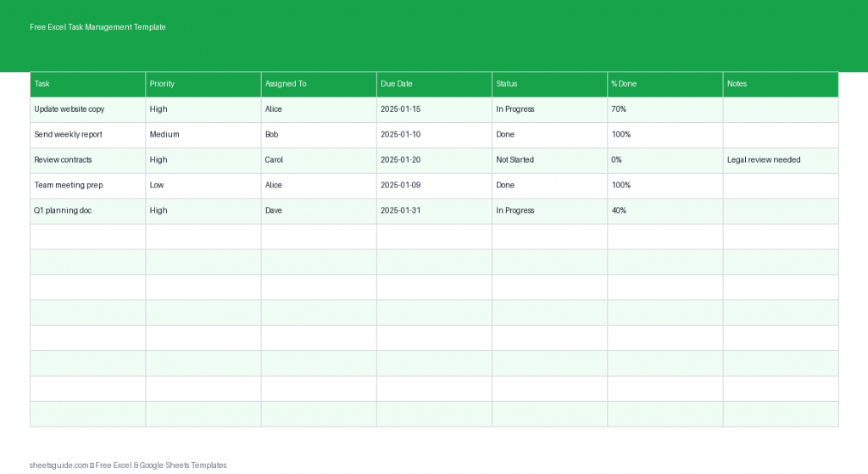The height and width of the screenshot is (474, 868).
Task: Select the 70% done cell
Action: 665,109
